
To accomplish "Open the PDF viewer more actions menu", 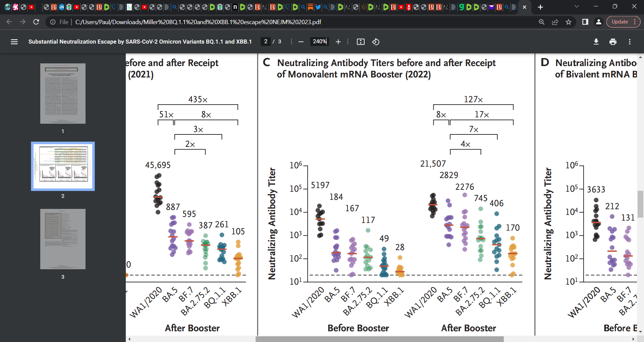I will click(x=630, y=42).
